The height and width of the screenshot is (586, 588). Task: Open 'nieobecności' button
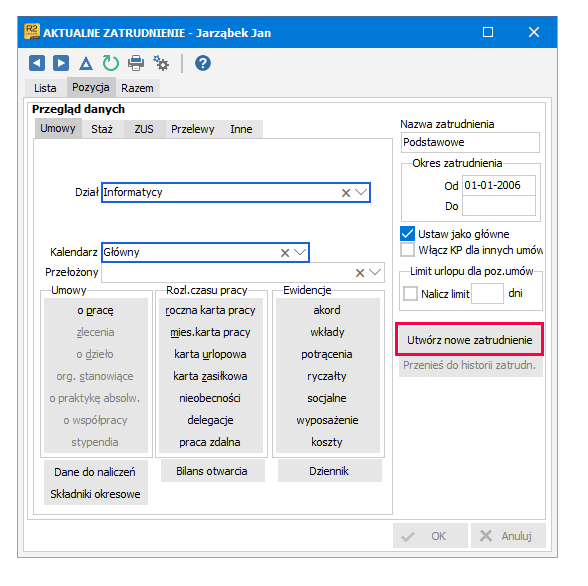click(x=210, y=398)
